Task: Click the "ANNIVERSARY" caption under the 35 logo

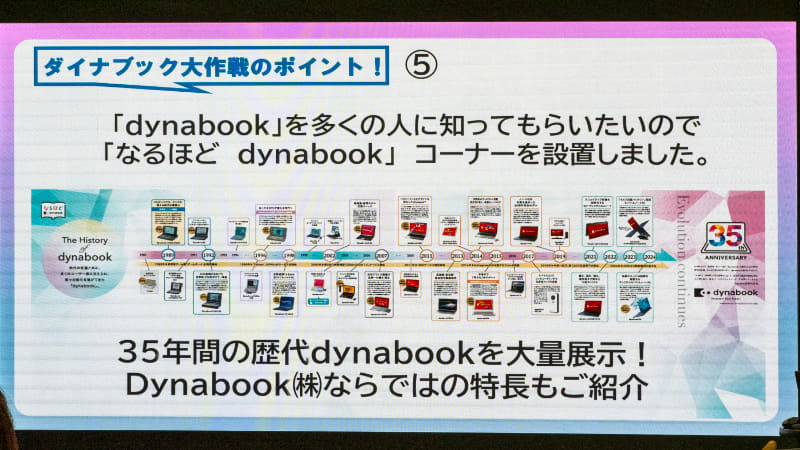Action: coord(726,258)
